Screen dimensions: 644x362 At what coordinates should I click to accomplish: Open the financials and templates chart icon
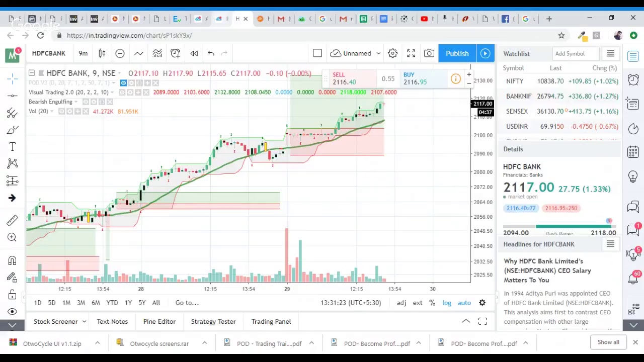click(157, 53)
